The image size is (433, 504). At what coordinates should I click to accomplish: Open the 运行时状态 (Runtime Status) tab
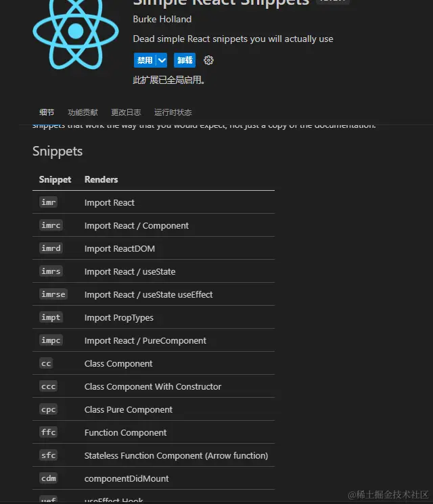[173, 112]
